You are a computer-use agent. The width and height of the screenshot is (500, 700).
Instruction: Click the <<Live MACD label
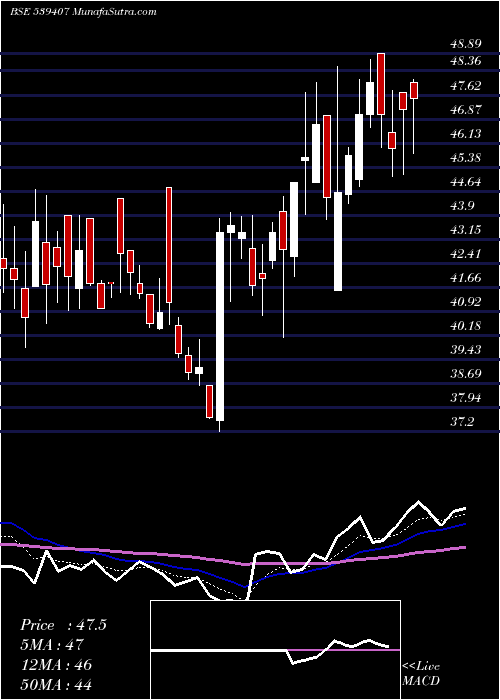421,674
